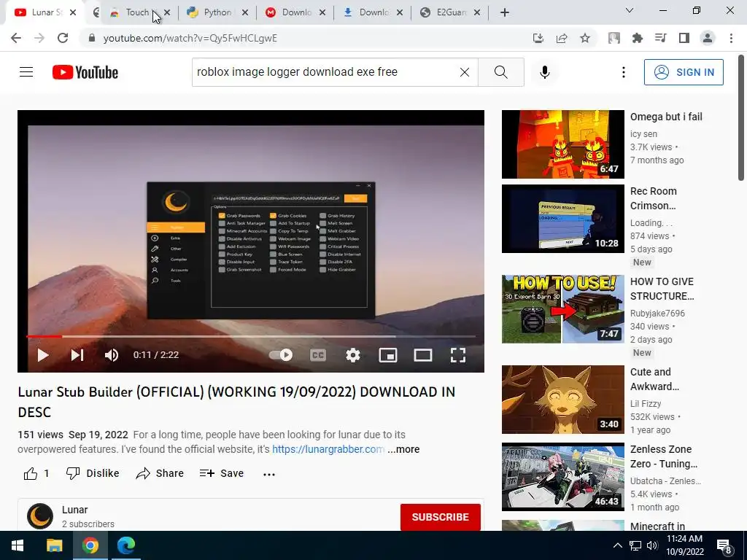
Task: Open more actions ellipsis below video
Action: 269,474
